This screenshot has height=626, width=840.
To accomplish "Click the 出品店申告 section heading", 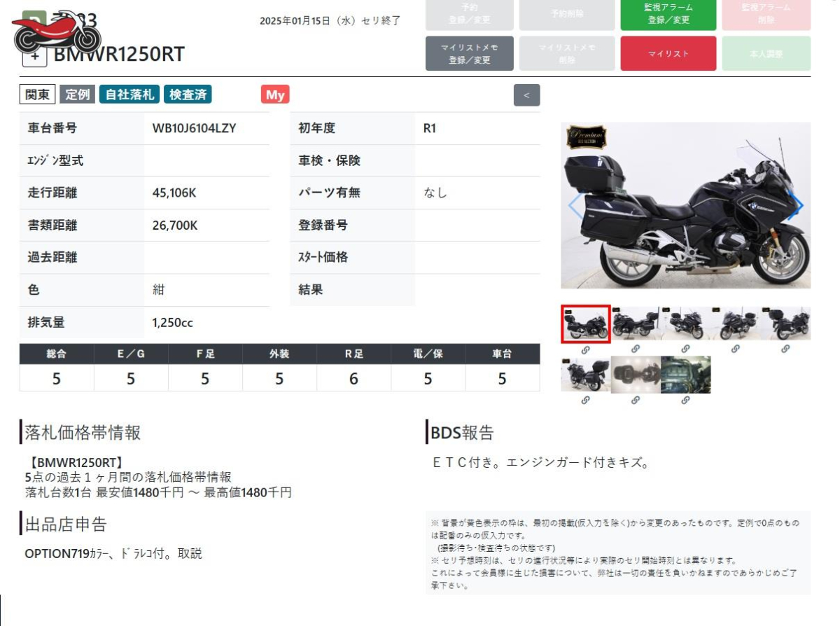I will click(66, 524).
